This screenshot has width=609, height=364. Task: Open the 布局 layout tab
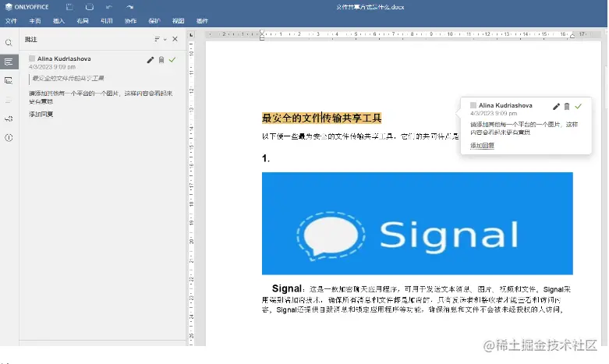[x=83, y=21]
